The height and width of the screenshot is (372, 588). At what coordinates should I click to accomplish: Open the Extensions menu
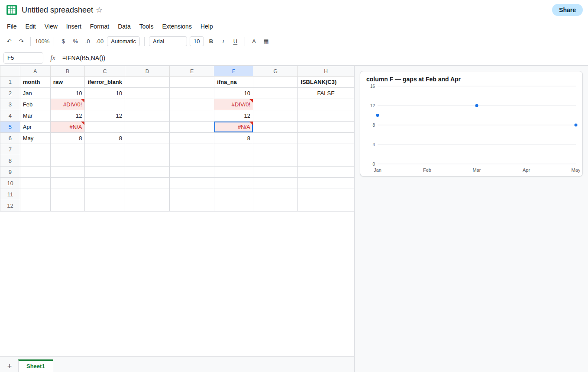177,26
